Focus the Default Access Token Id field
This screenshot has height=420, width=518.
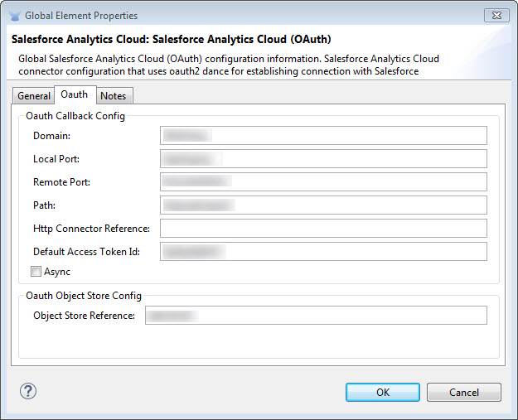coord(323,251)
